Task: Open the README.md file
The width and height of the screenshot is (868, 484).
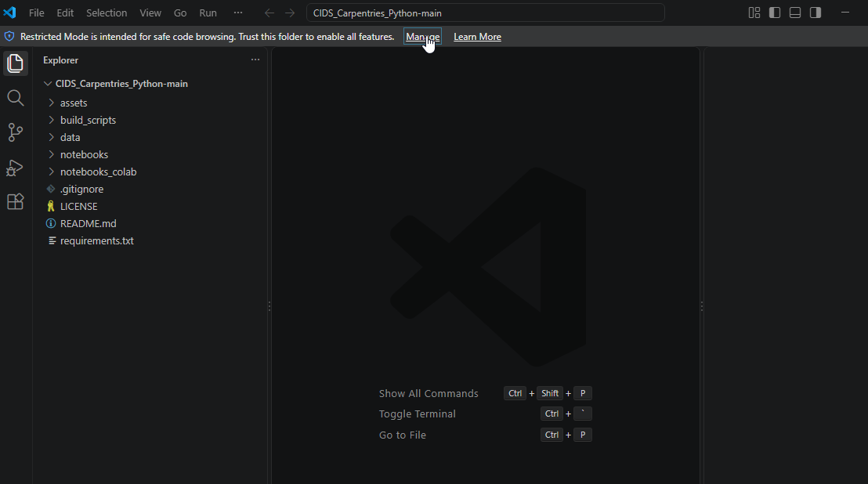Action: pos(88,223)
